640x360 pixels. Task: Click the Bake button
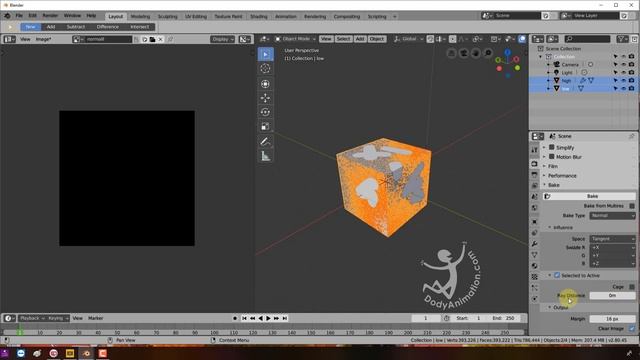(589, 196)
